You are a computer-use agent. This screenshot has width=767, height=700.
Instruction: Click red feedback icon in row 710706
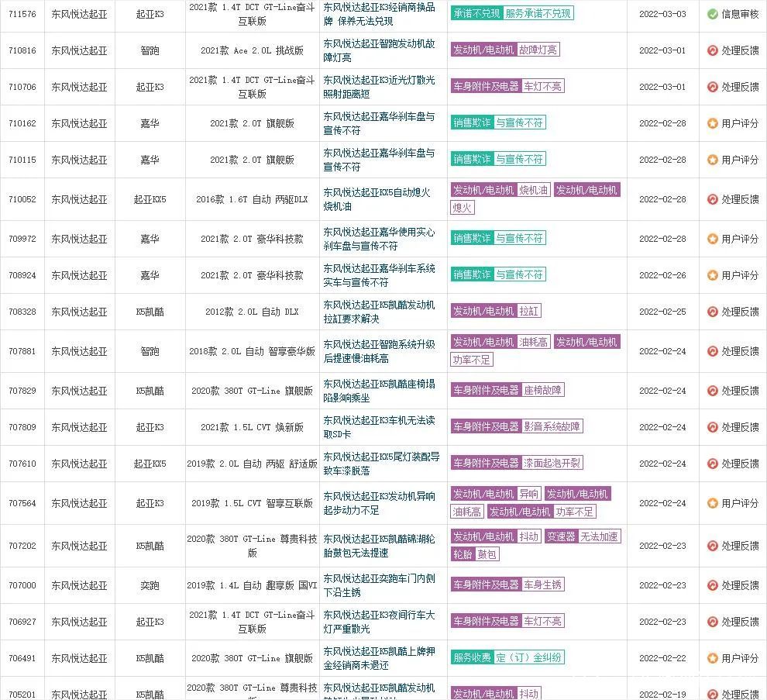(712, 87)
